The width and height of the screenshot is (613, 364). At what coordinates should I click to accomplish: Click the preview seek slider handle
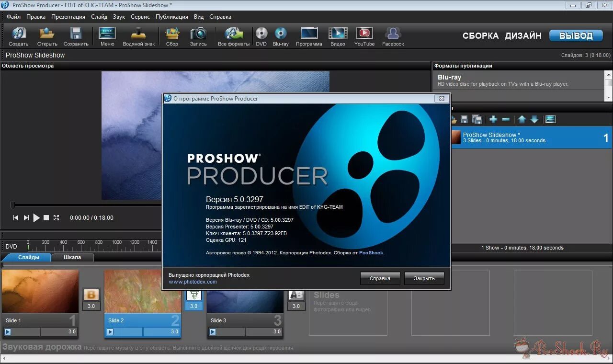click(12, 205)
